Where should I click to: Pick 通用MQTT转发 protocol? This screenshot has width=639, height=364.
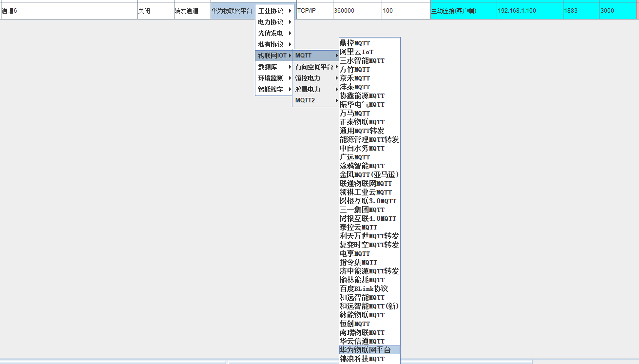(362, 131)
